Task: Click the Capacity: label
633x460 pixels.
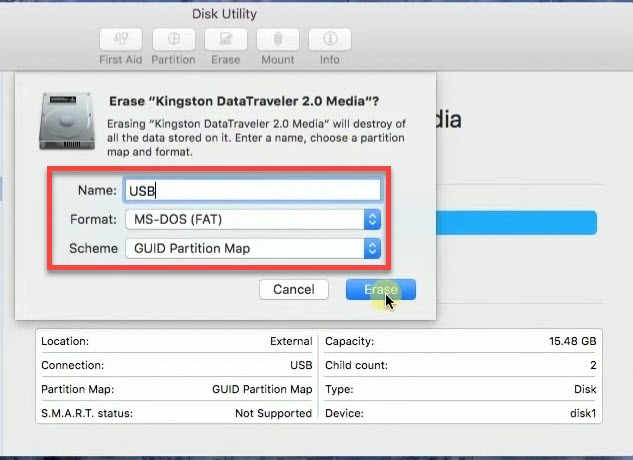Action: 350,341
